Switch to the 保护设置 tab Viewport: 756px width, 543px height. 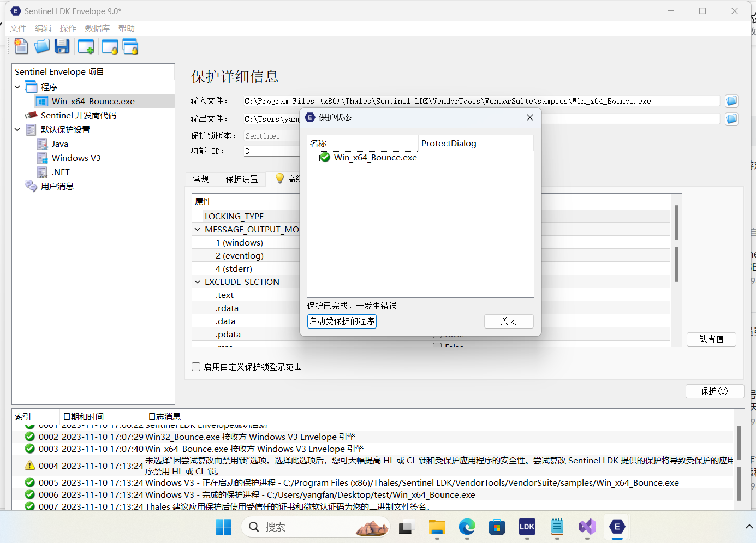pyautogui.click(x=242, y=179)
